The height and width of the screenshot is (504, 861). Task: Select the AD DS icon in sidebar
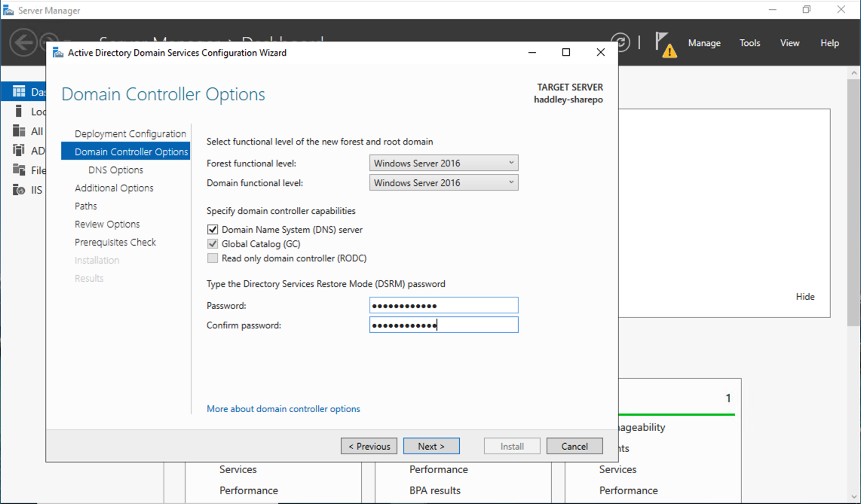pos(19,150)
